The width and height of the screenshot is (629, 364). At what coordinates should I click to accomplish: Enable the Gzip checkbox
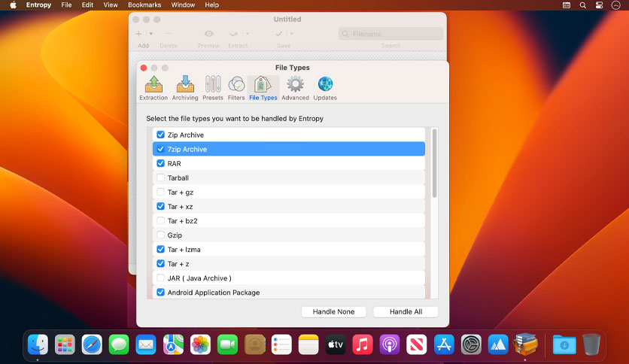(160, 235)
